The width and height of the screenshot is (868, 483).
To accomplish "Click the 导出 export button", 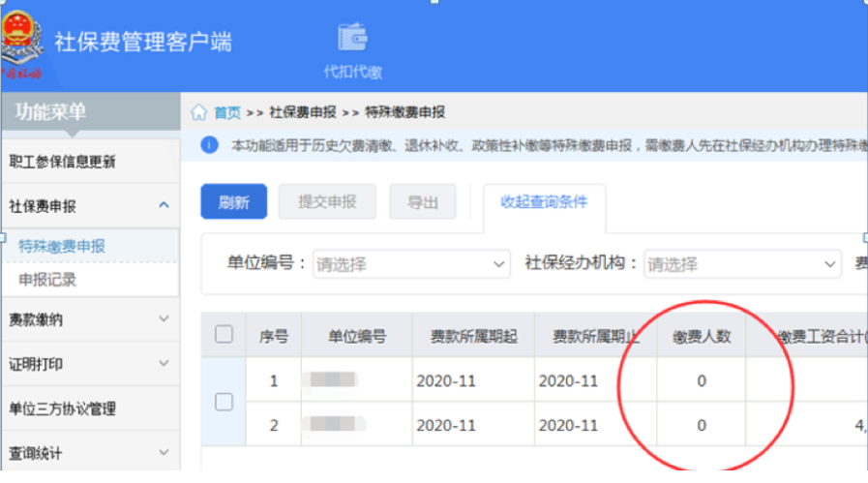I will pyautogui.click(x=422, y=202).
